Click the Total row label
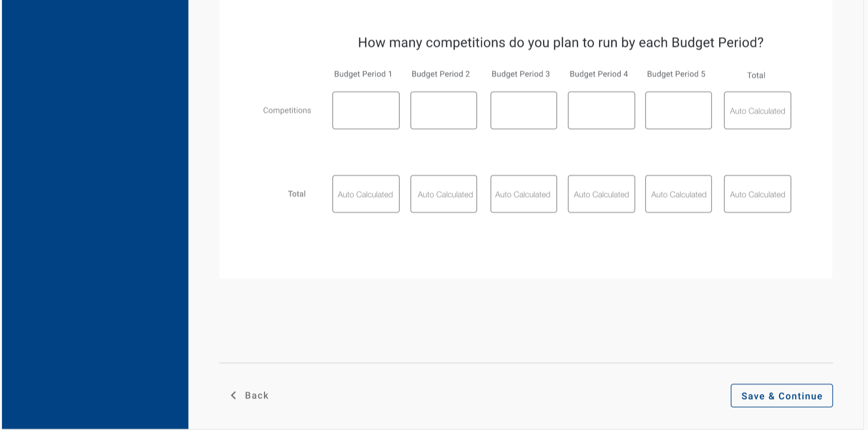The height and width of the screenshot is (430, 868). coord(297,194)
